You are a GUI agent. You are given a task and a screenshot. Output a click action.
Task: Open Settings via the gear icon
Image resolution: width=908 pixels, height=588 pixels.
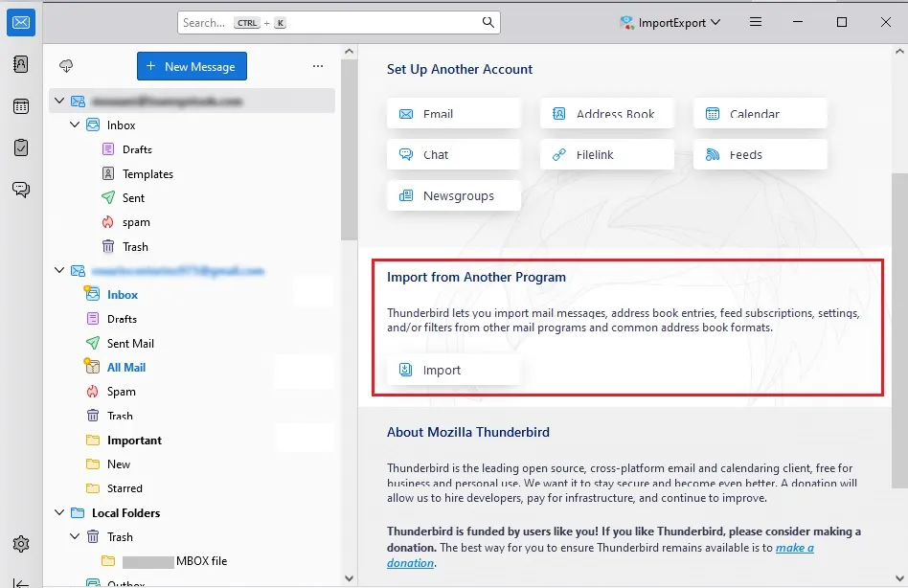(21, 543)
